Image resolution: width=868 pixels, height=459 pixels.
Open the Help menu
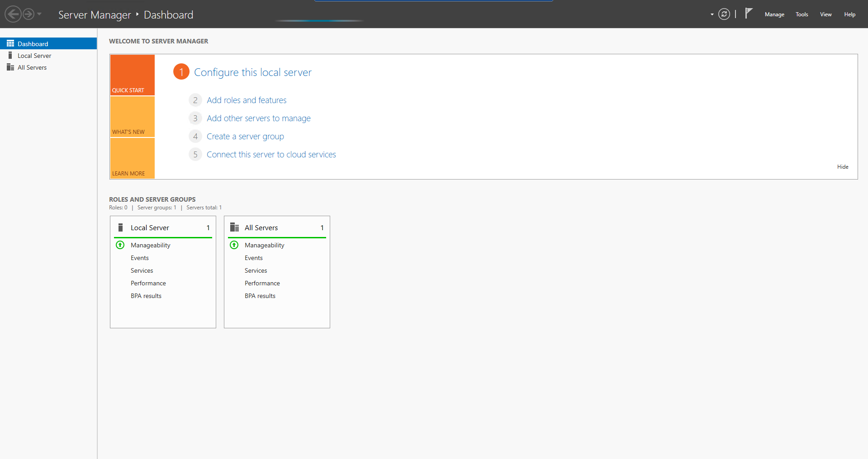point(850,14)
